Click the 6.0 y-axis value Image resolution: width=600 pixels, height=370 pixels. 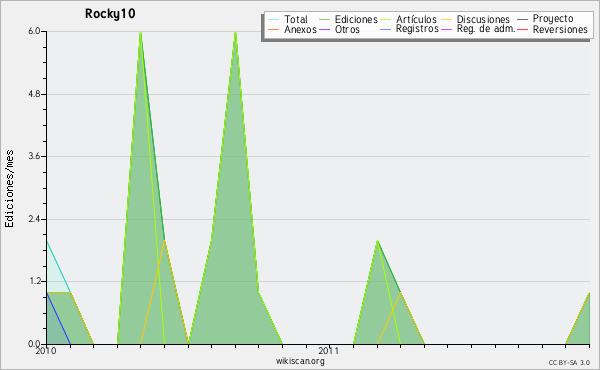(x=34, y=31)
